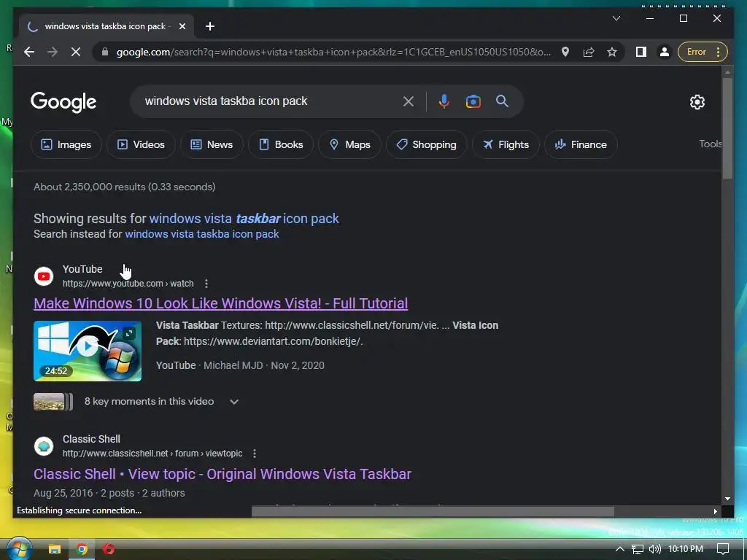Expand '8 key moments in this video'
747x560 pixels.
[234, 402]
